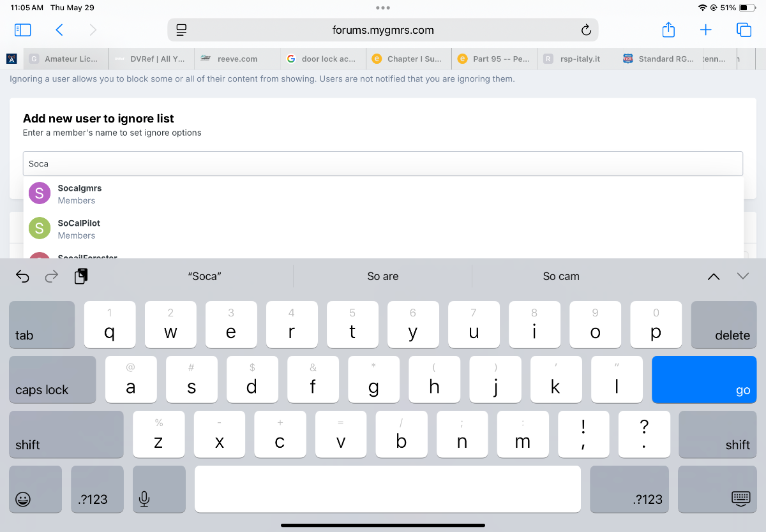Viewport: 766px width, 532px height.
Task: Open a new tab with plus icon
Action: click(706, 30)
